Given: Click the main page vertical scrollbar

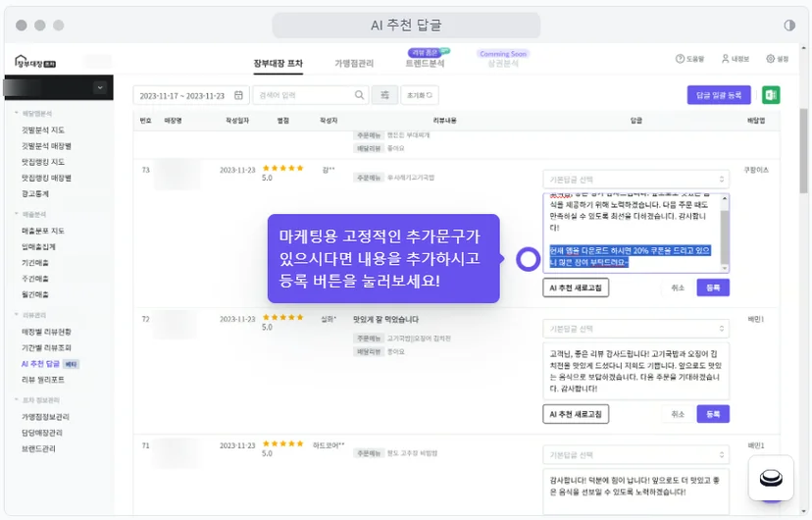Looking at the screenshot, I should [x=803, y=150].
